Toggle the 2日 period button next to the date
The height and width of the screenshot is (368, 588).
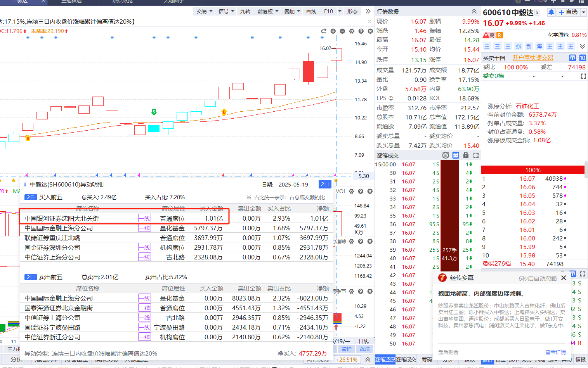click(324, 184)
